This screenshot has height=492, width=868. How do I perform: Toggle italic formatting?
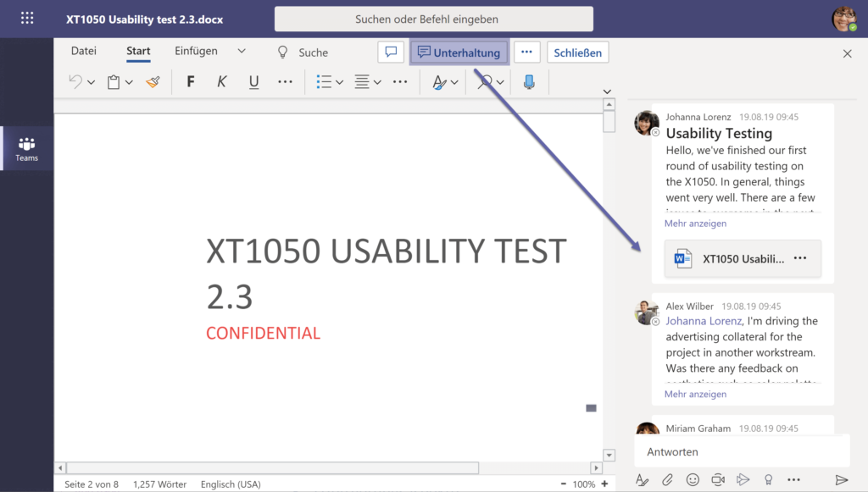click(221, 81)
